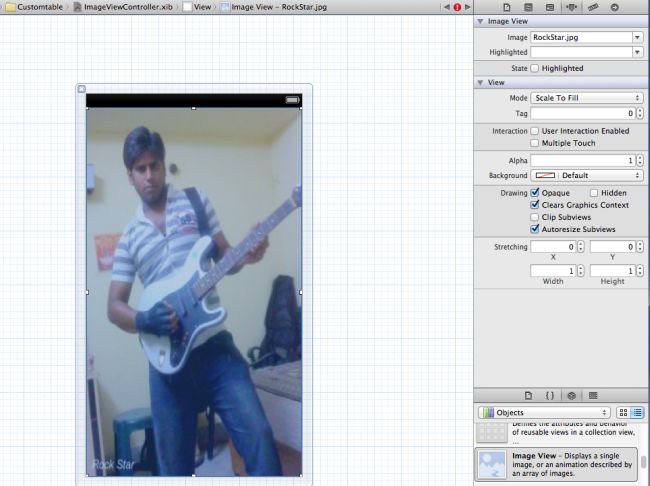Click Customtable in the jump bar

tap(34, 7)
